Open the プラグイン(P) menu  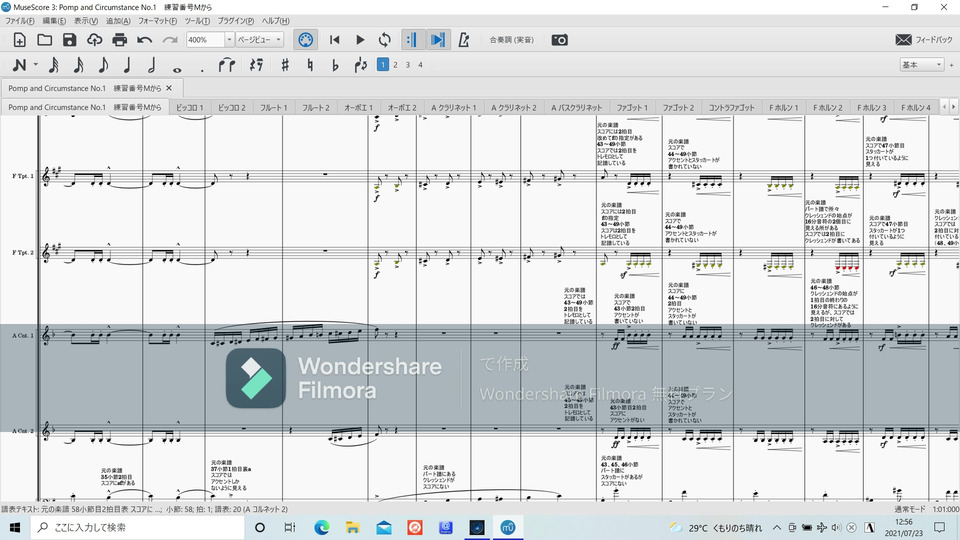pyautogui.click(x=236, y=21)
